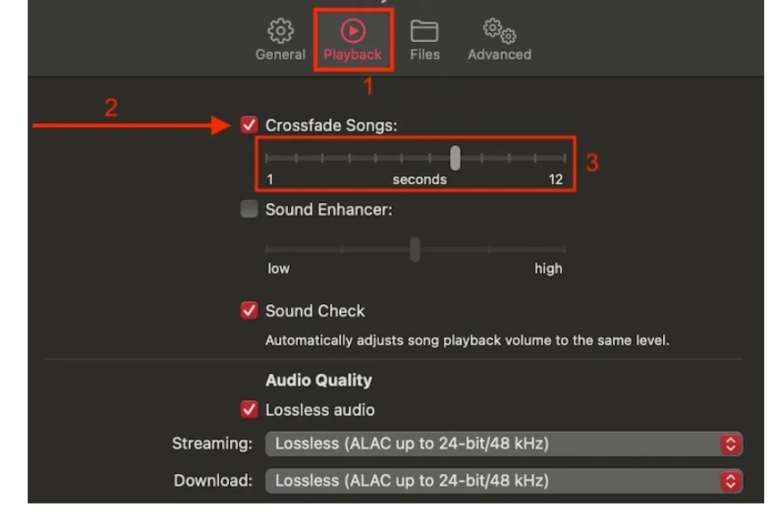The image size is (774, 532).
Task: Set crossfade slider to 12 seconds end
Action: point(565,157)
